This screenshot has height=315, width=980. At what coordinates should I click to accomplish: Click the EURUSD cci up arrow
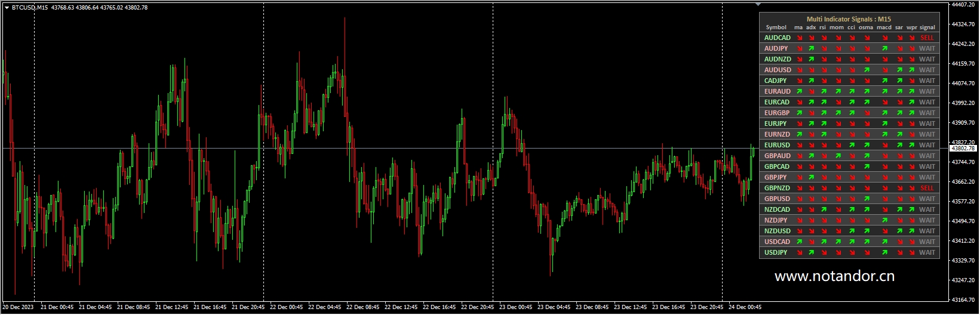852,145
